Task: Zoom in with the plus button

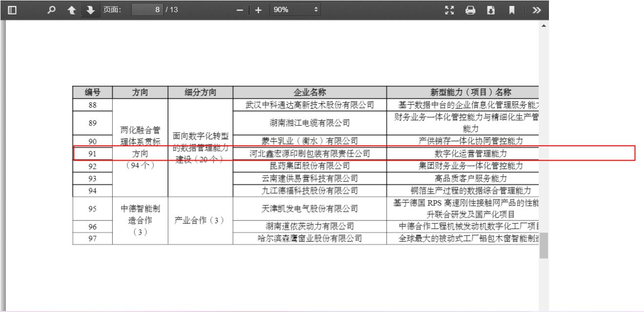Action: click(258, 10)
